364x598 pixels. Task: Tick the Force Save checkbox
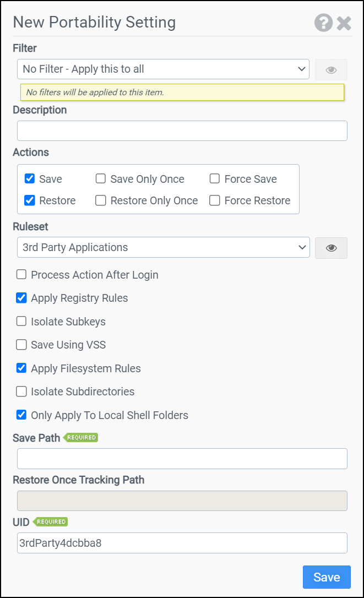pos(215,179)
